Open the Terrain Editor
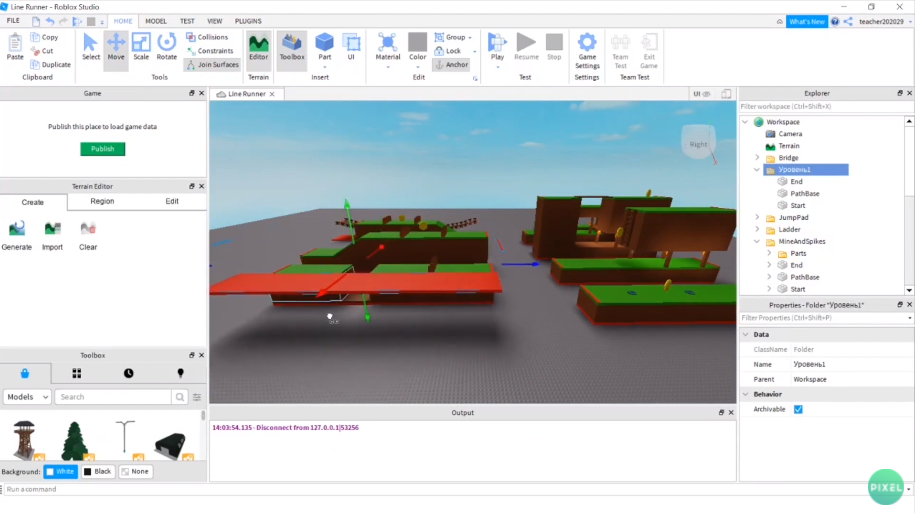The image size is (915, 513). pos(259,47)
